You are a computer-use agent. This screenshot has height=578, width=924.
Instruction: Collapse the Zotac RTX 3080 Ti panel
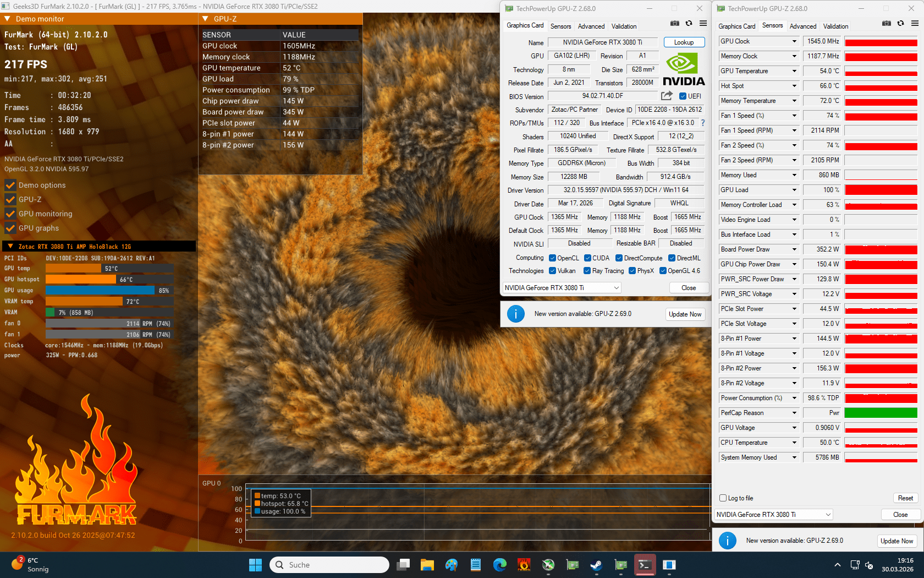pyautogui.click(x=10, y=247)
